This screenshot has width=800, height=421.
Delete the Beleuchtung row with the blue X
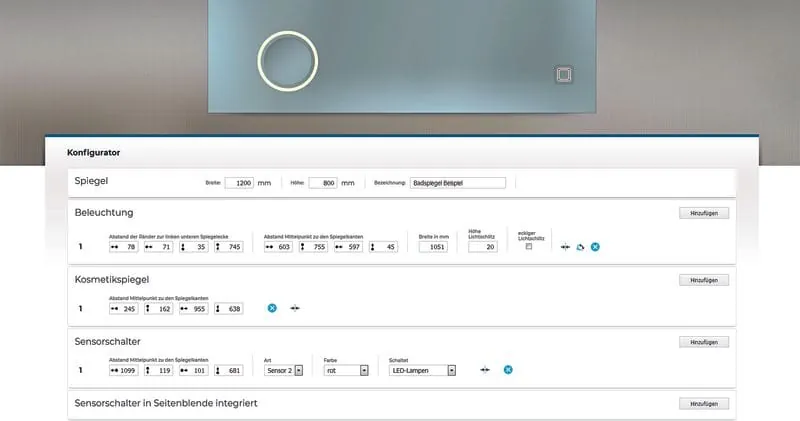(595, 246)
